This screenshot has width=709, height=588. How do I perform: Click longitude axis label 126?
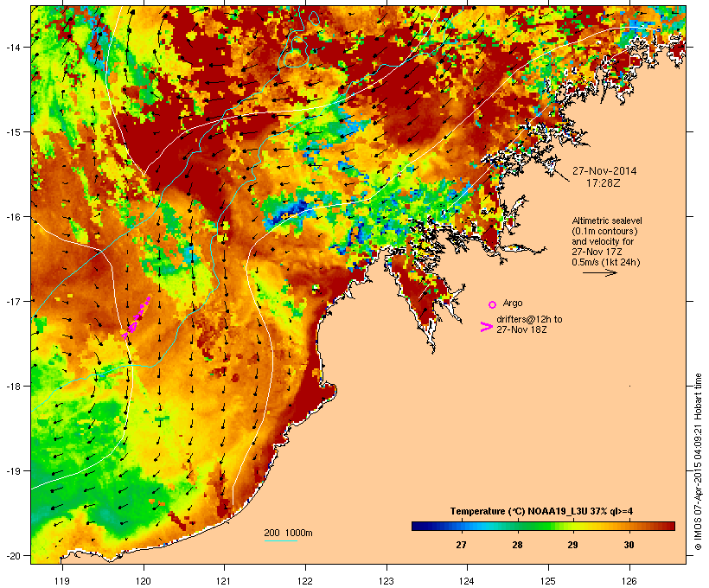tap(629, 581)
